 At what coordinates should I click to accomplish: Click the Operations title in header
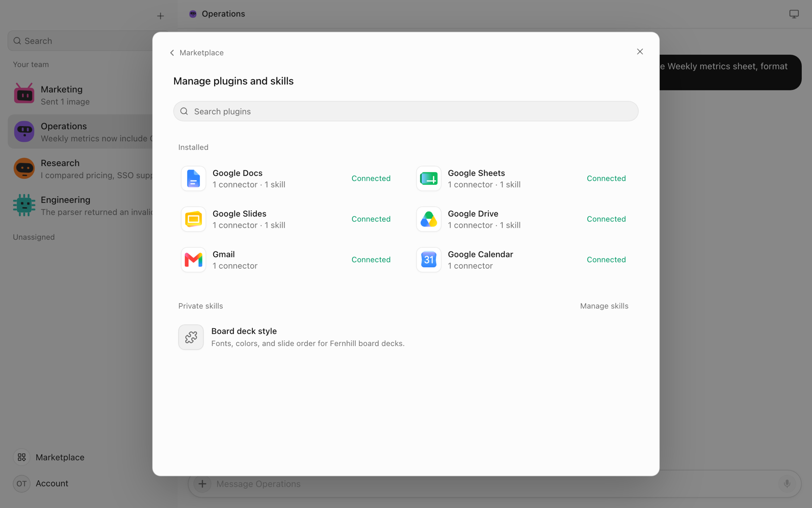click(x=223, y=14)
